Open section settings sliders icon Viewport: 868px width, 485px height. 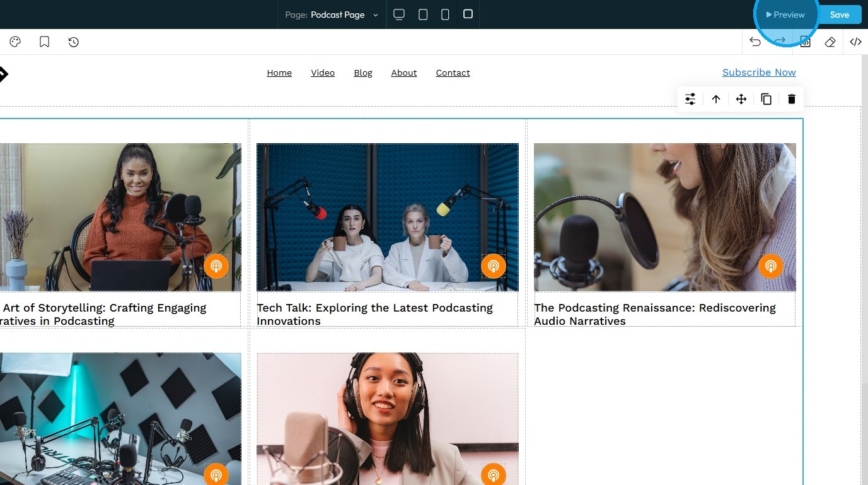point(690,99)
